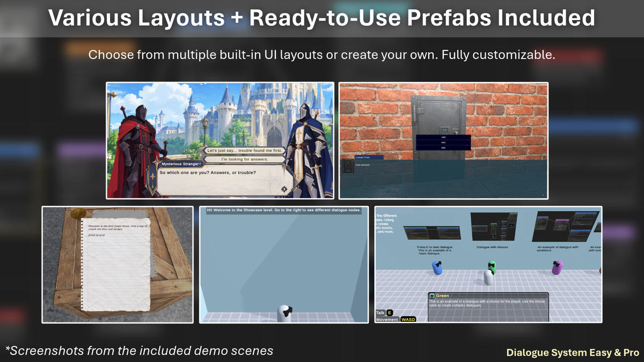This screenshot has height=362, width=644.
Task: Click the "Enter password" prompt text
Action: (363, 165)
